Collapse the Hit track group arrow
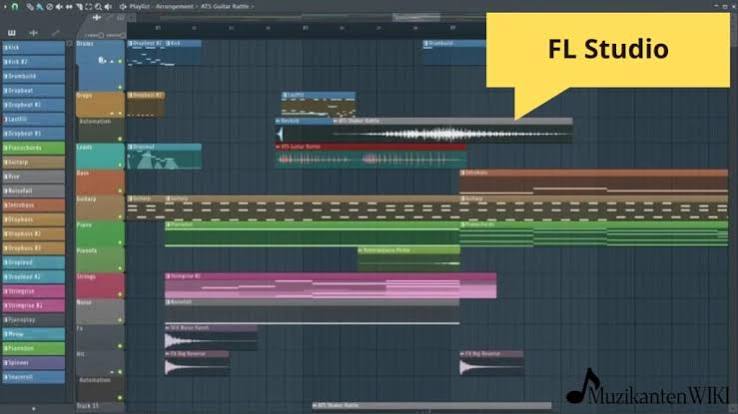 click(x=112, y=372)
